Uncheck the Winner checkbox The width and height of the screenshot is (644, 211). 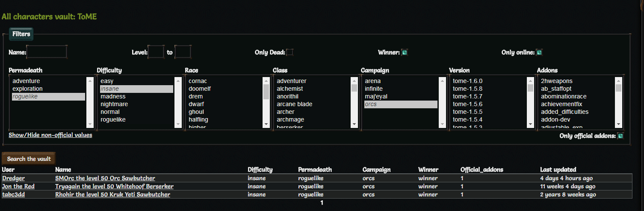point(405,53)
